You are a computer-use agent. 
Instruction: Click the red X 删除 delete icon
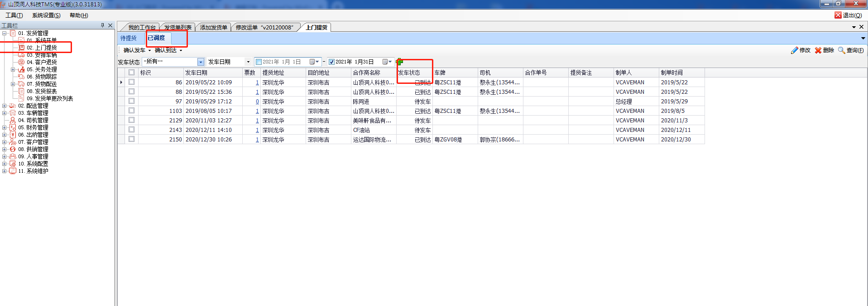click(x=818, y=50)
